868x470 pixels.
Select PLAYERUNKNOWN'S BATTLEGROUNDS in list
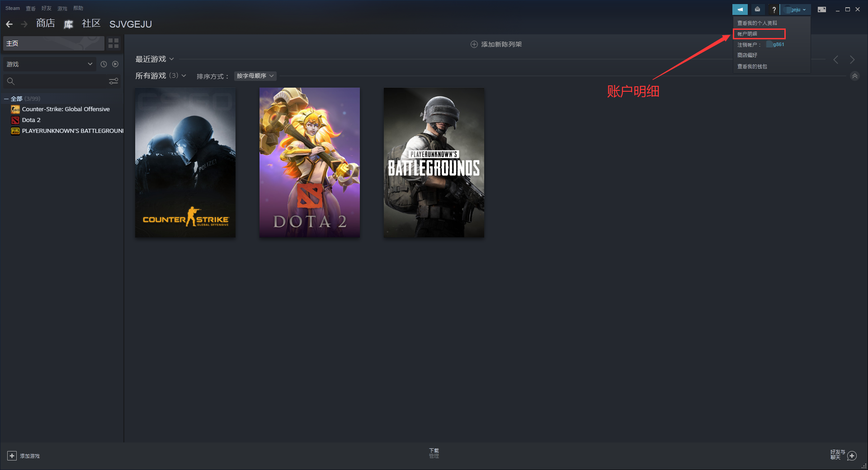(73, 131)
